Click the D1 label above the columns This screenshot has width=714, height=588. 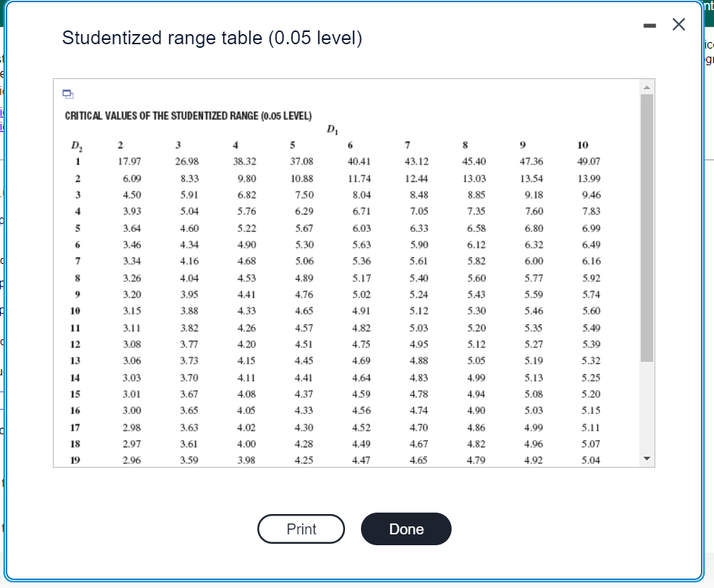[x=333, y=129]
